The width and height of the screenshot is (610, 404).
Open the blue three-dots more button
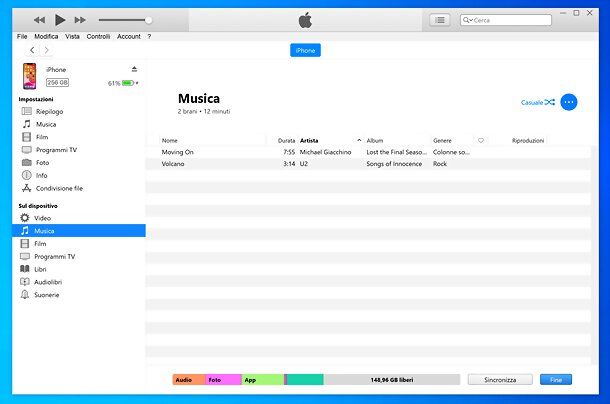569,102
